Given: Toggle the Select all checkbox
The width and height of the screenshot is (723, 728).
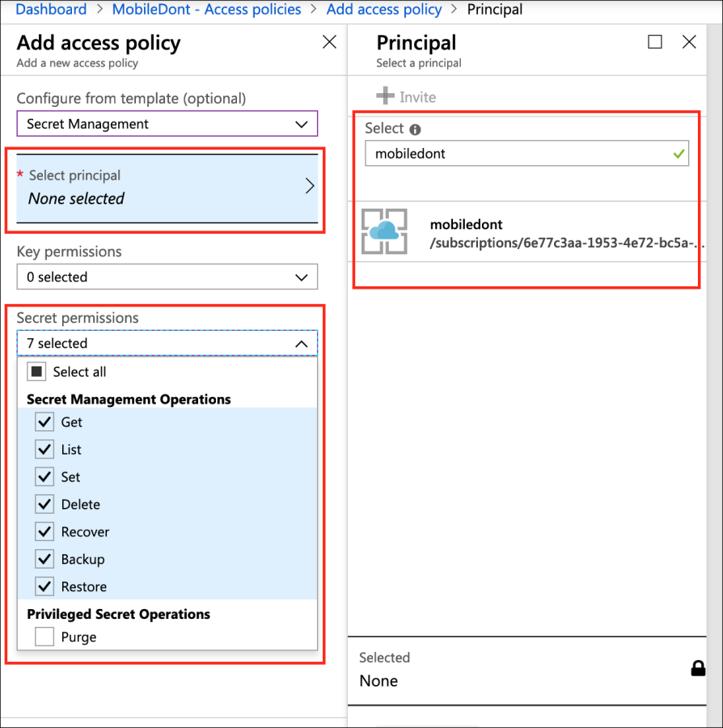Looking at the screenshot, I should (x=36, y=371).
